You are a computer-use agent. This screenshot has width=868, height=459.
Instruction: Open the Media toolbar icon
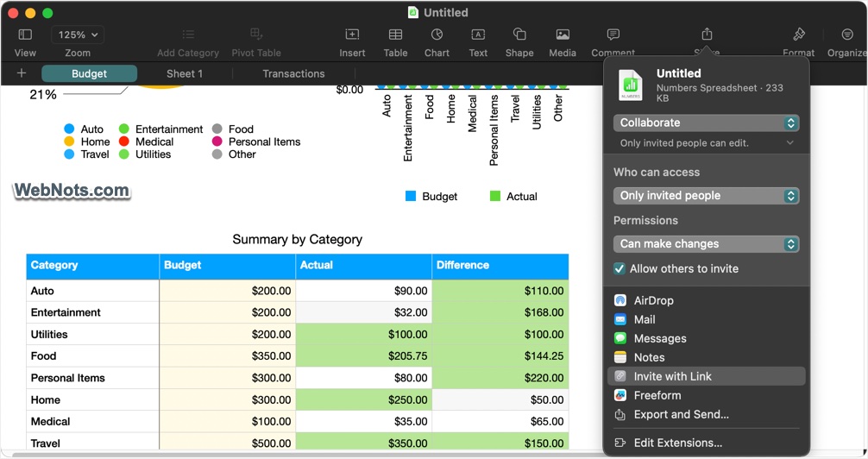click(x=563, y=35)
